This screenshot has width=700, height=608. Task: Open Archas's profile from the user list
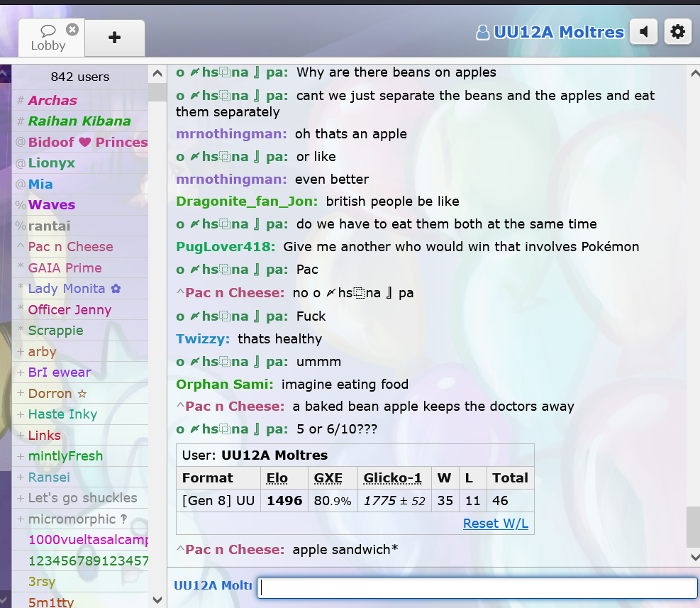click(x=53, y=100)
